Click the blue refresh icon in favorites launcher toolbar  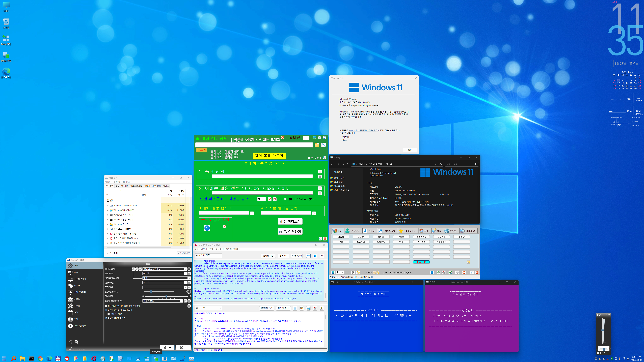tap(472, 273)
